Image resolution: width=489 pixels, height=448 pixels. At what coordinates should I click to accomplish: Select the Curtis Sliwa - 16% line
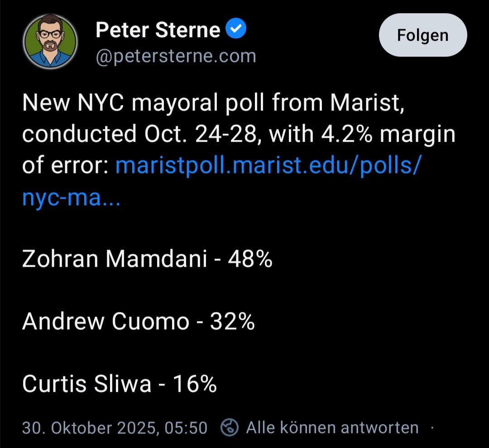(120, 384)
